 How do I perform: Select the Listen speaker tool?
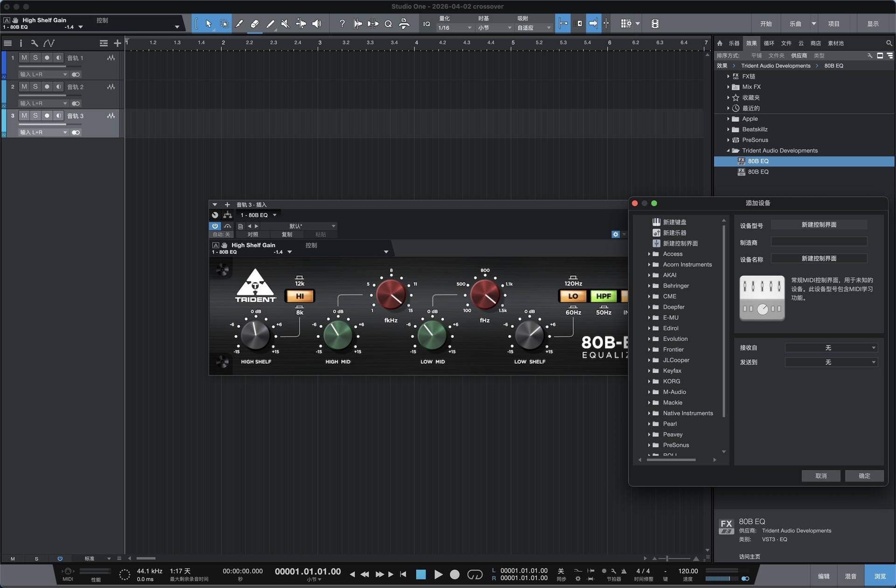(317, 24)
